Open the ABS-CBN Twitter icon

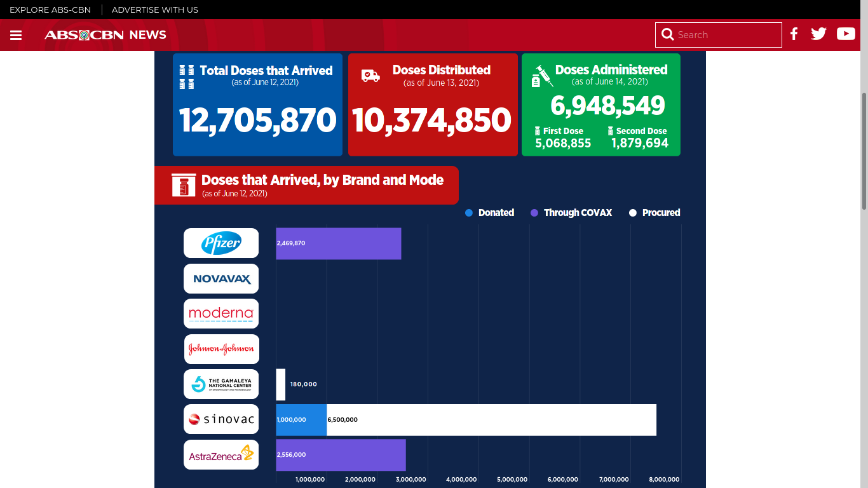pos(818,34)
